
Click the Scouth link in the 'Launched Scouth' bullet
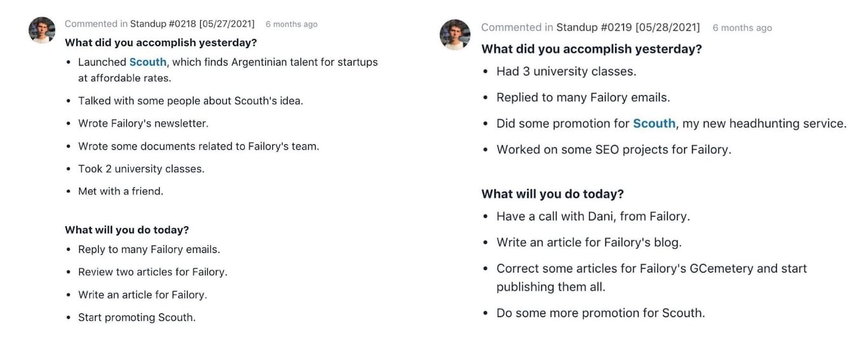(147, 62)
